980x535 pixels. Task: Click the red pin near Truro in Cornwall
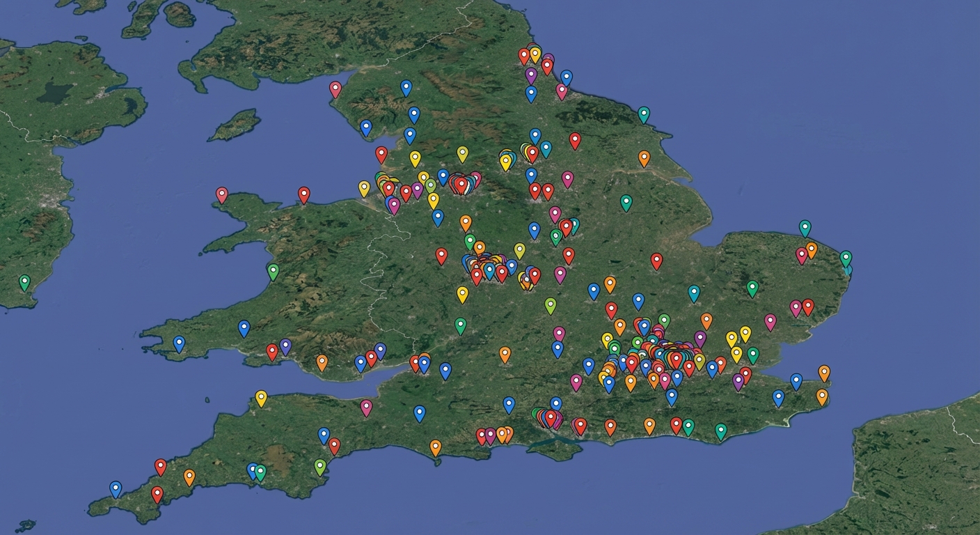tap(157, 493)
